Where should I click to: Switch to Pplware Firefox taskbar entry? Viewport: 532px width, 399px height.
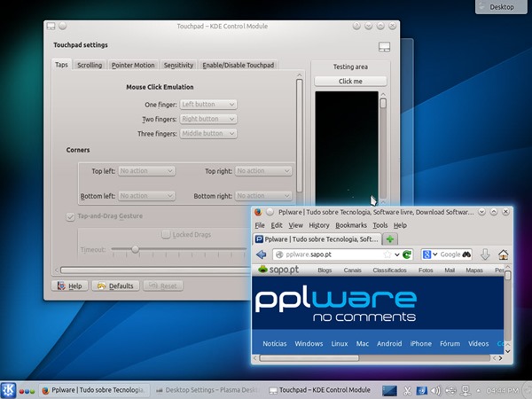[x=94, y=390]
